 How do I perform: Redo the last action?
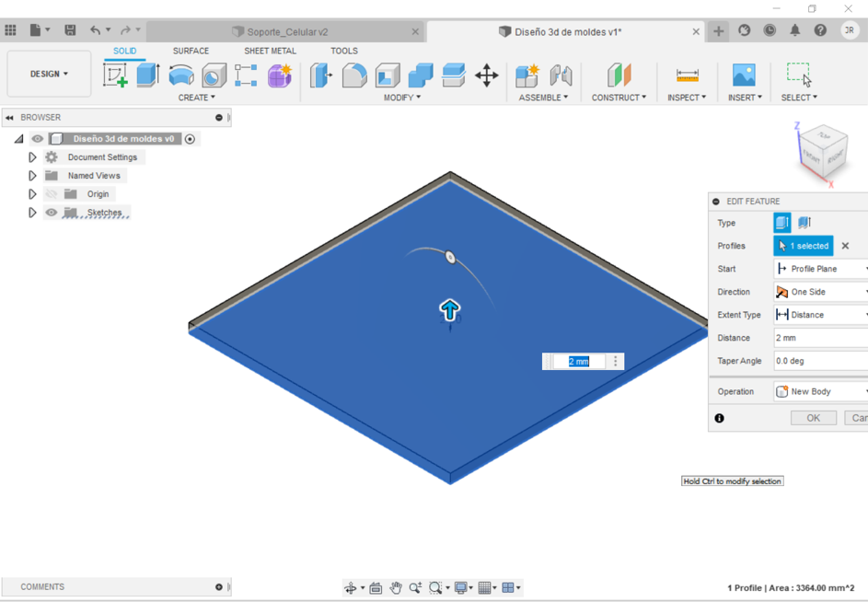(126, 29)
